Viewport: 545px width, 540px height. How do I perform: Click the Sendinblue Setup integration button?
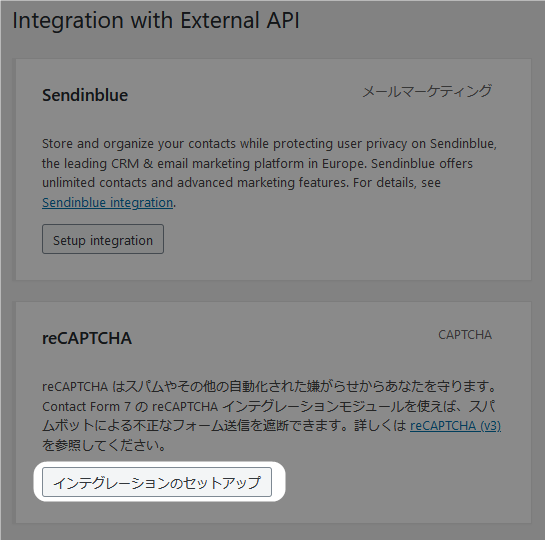click(103, 239)
